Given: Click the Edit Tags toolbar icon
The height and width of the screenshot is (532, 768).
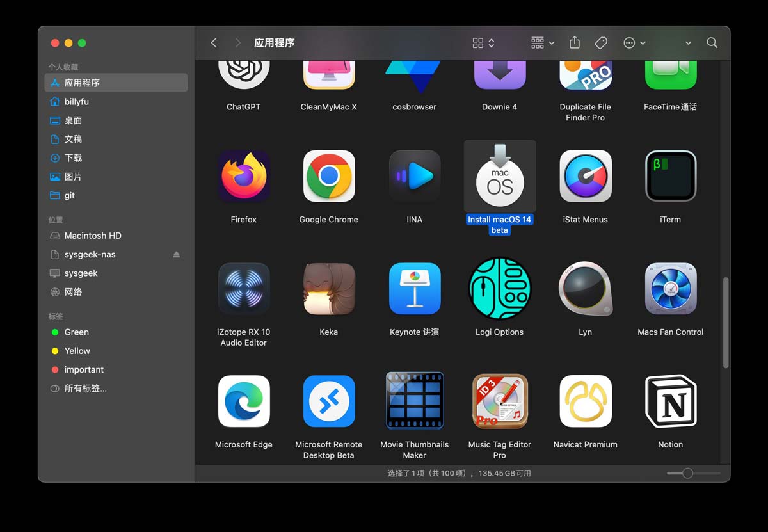Looking at the screenshot, I should pos(600,43).
